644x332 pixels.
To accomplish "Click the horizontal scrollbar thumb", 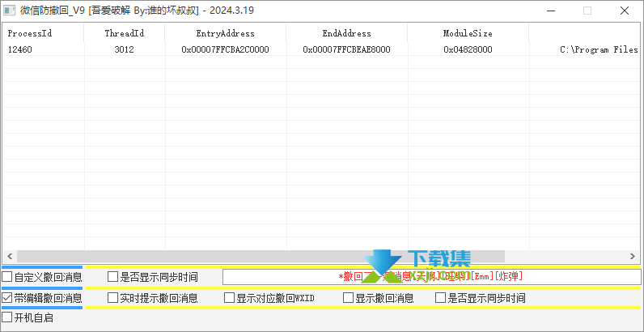I will click(x=261, y=256).
